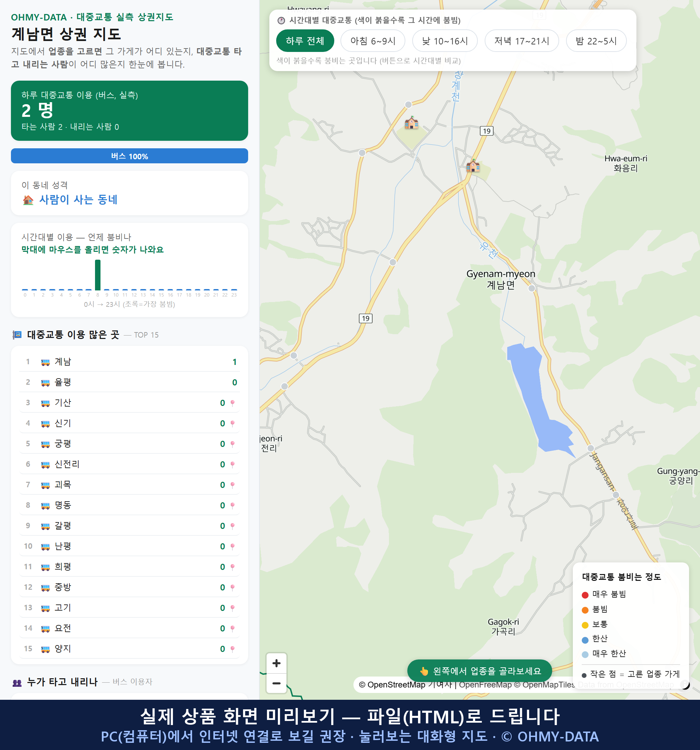Viewport: 700px width, 750px height.
Task: Switch to the 아침 6~9시 filter
Action: [x=373, y=41]
